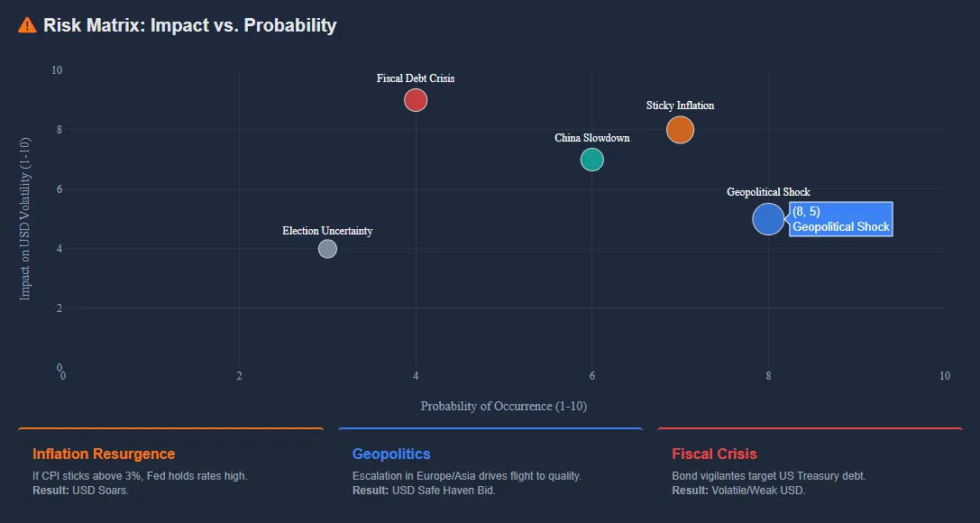Screen dimensions: 980x523
Task: Click the Probability of Occurrence axis title
Action: [x=503, y=406]
